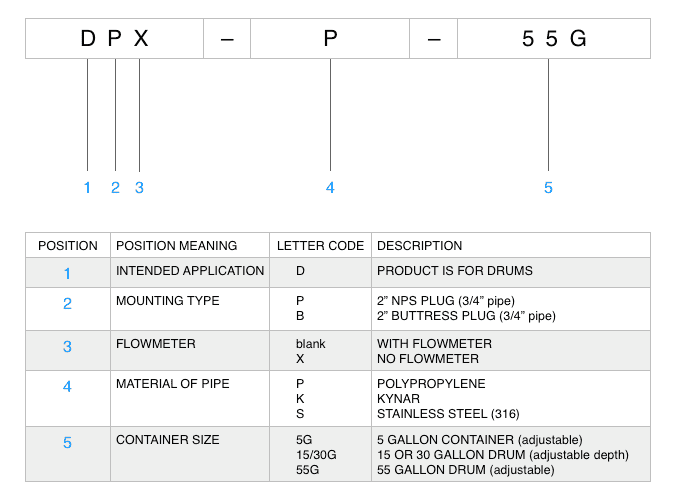Select blue position number 2 under diagram
The width and height of the screenshot is (674, 497).
point(115,187)
